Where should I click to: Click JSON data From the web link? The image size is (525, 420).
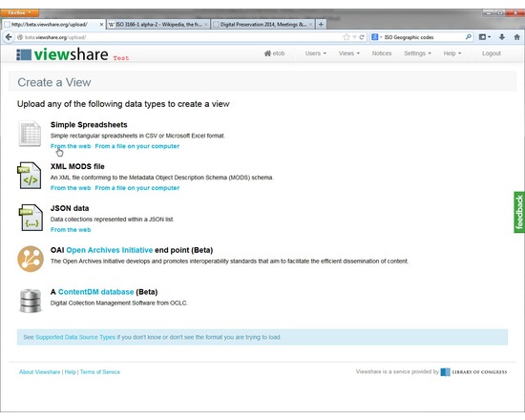point(71,230)
